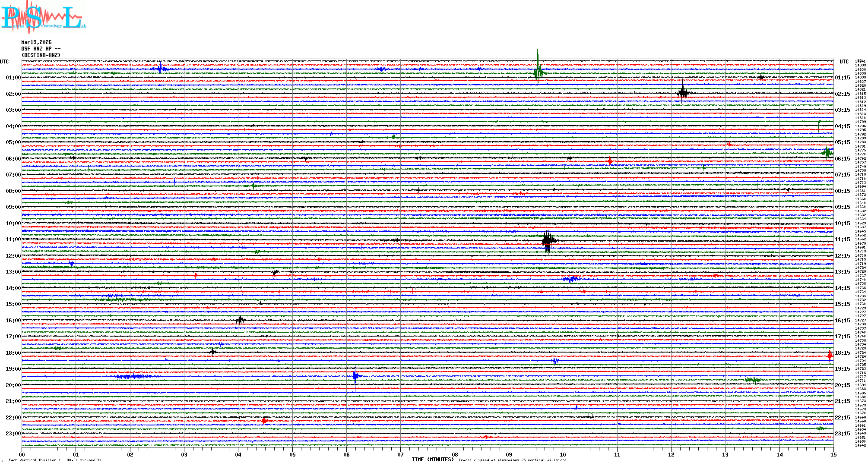This screenshot has height=466, width=868.
Task: Click minute 00 on the bottom axis
Action: click(x=22, y=454)
